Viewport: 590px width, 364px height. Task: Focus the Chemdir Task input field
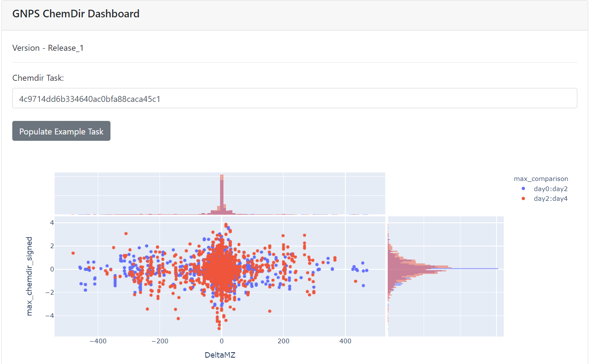(295, 98)
